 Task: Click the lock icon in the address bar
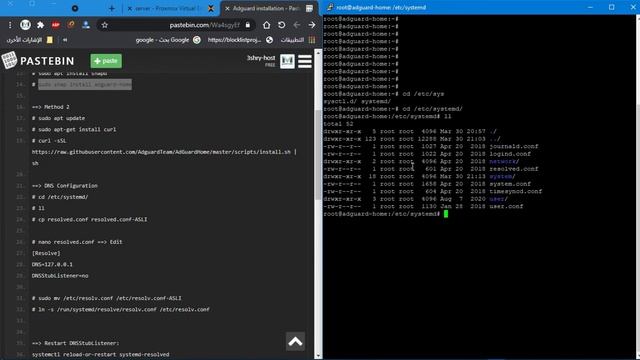click(248, 25)
